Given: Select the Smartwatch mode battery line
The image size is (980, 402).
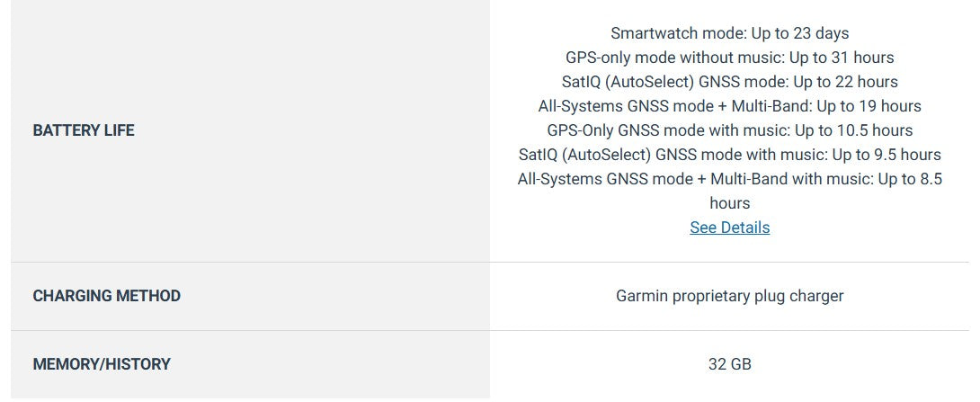Looking at the screenshot, I should 729,33.
